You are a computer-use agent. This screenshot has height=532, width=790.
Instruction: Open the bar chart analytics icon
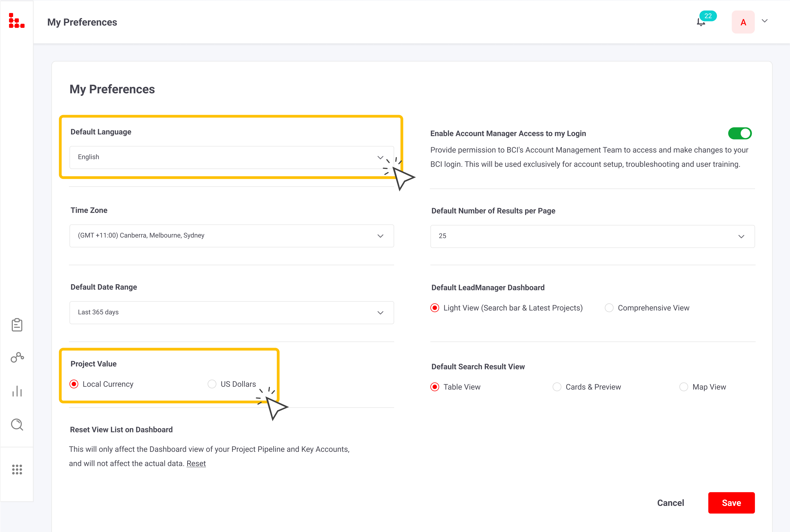[x=17, y=391]
